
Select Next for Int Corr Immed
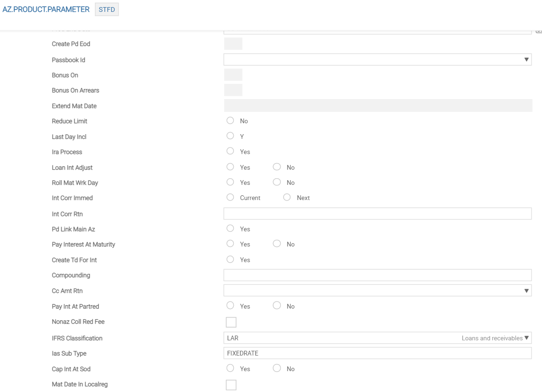tap(287, 198)
